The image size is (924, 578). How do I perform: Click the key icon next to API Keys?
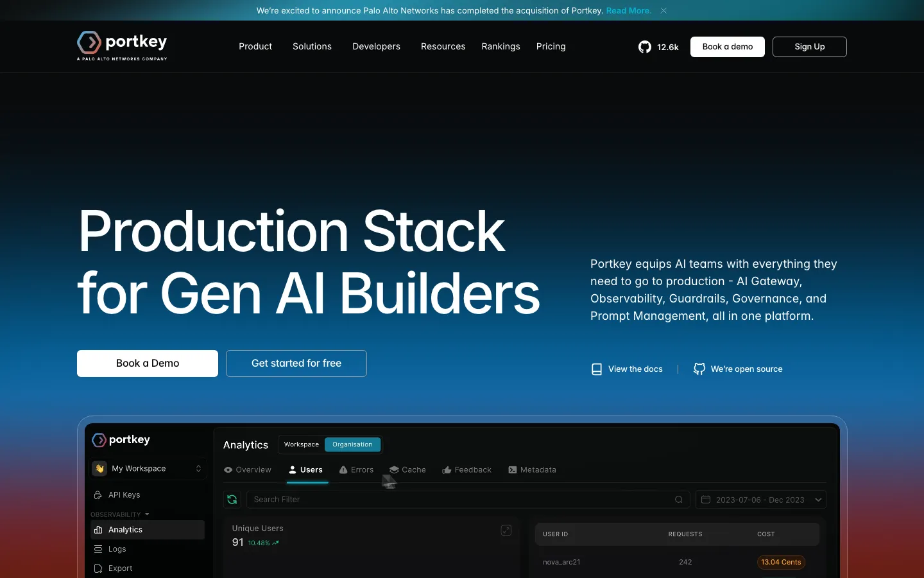(x=98, y=495)
